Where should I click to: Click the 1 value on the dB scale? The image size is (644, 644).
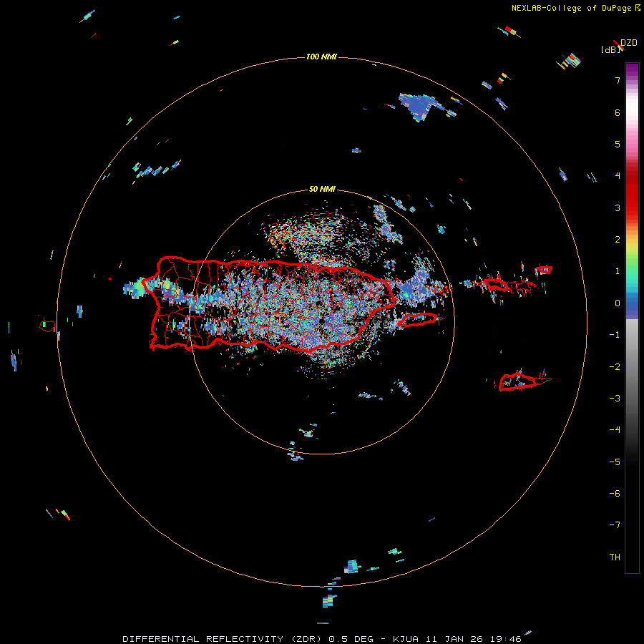[618, 271]
